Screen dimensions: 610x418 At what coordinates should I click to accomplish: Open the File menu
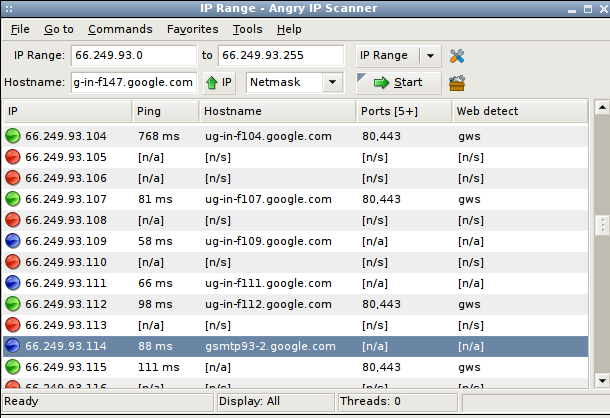pyautogui.click(x=20, y=30)
